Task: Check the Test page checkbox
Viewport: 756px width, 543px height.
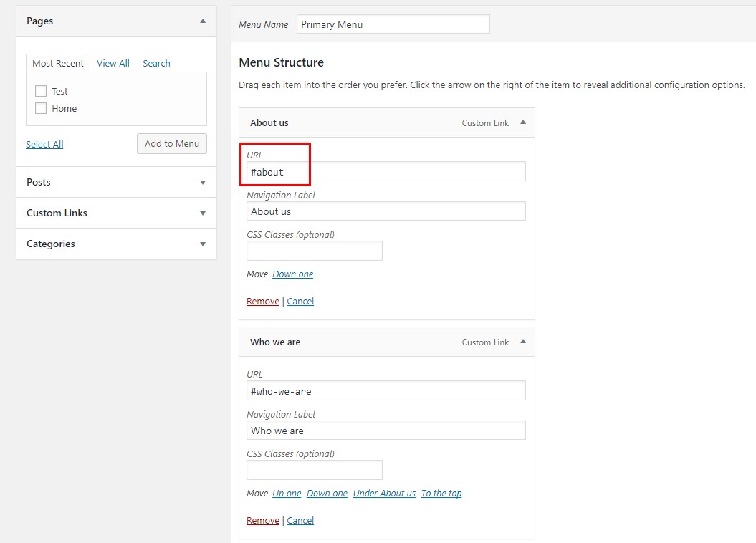Action: (41, 91)
